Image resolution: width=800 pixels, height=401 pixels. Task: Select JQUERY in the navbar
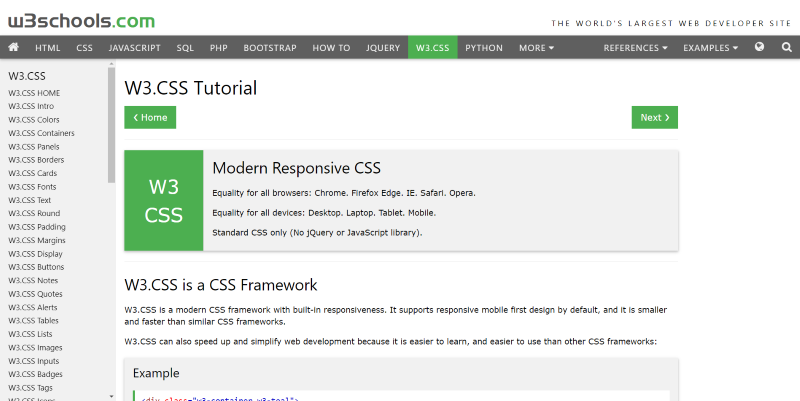383,47
